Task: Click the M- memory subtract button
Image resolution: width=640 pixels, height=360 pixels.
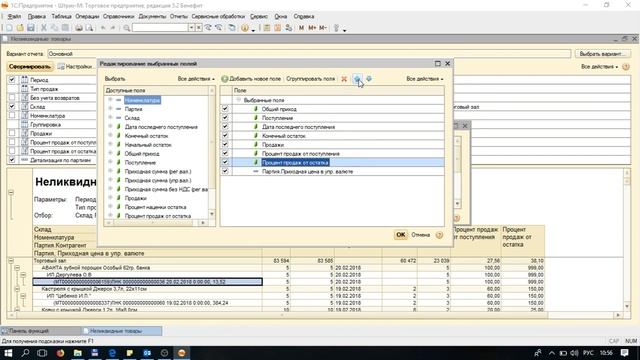Action: (x=323, y=28)
